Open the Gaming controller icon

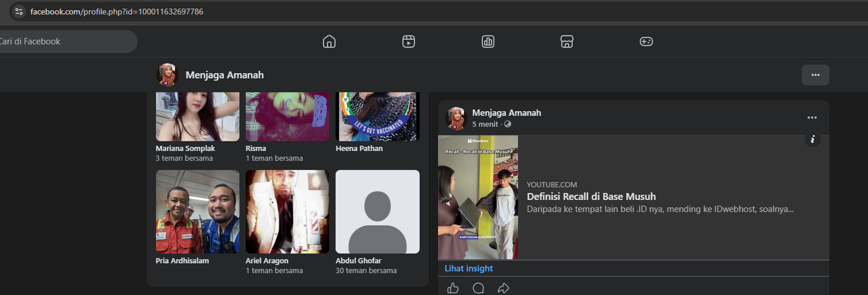(646, 41)
